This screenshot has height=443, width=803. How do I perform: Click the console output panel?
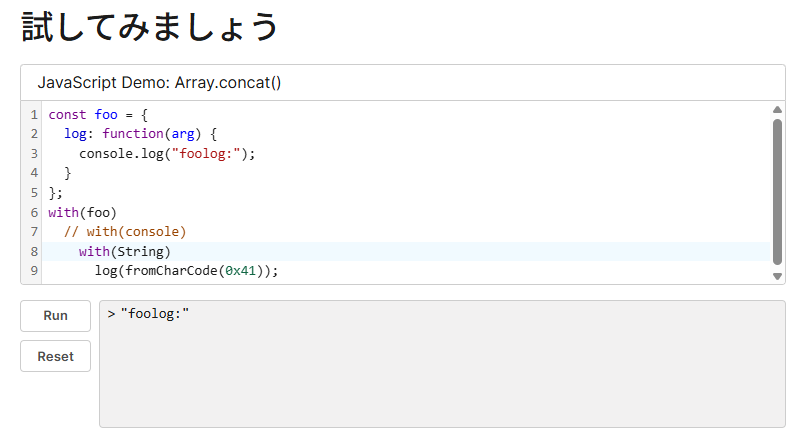442,364
